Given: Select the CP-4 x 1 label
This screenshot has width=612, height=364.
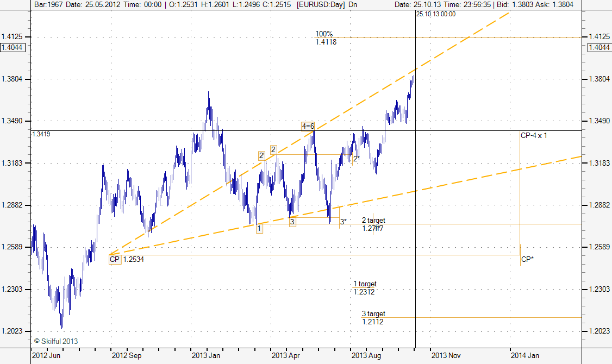Looking at the screenshot, I should click(534, 135).
